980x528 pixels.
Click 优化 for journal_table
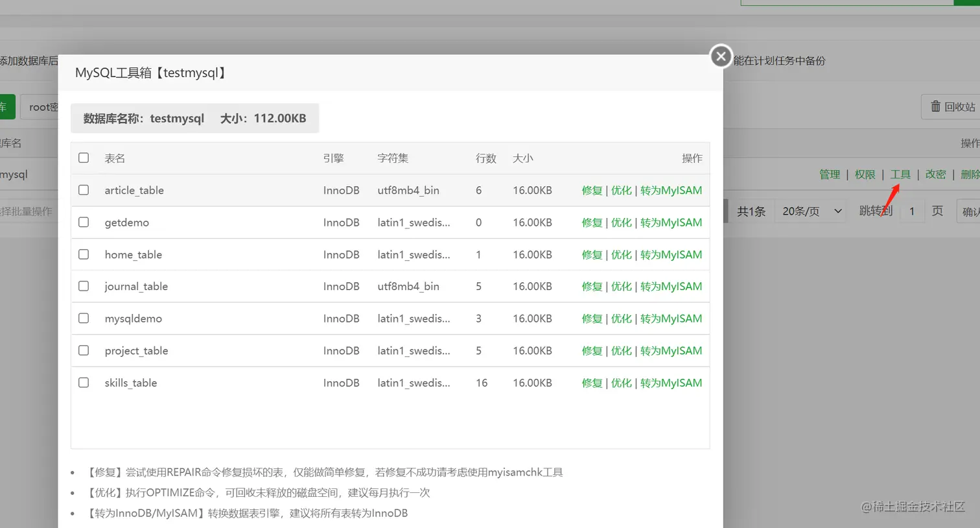click(621, 286)
